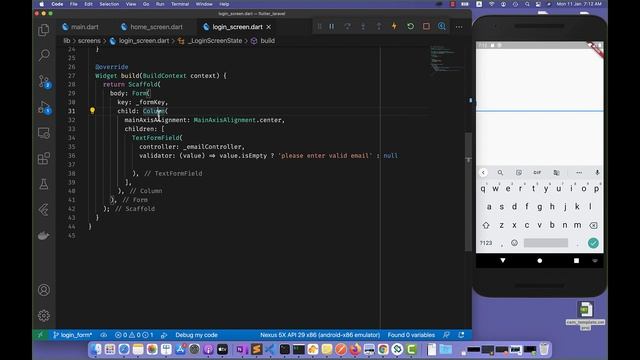
Task: Tap the microphone icon on keyboard toolbar
Action: pyautogui.click(x=597, y=173)
